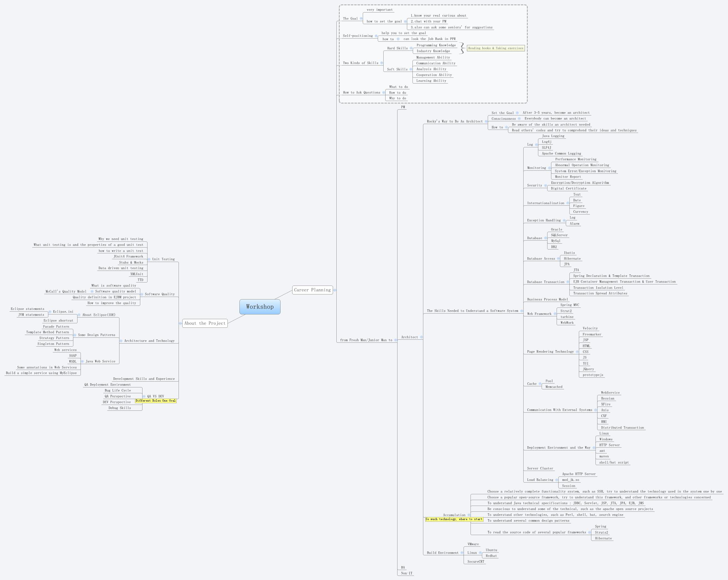Collapse the About the Project branch
The image size is (728, 580).
point(180,323)
